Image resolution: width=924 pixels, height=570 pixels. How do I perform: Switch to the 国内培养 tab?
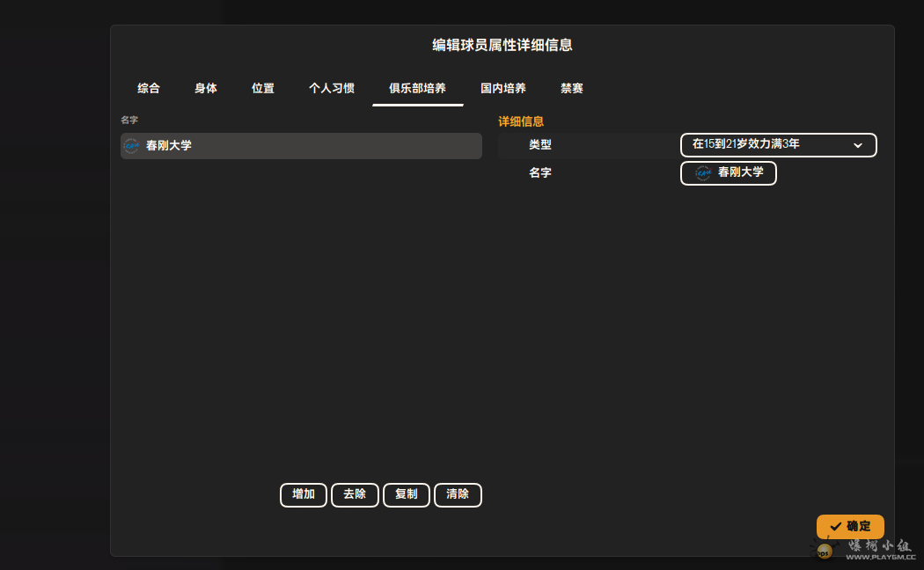tap(503, 88)
